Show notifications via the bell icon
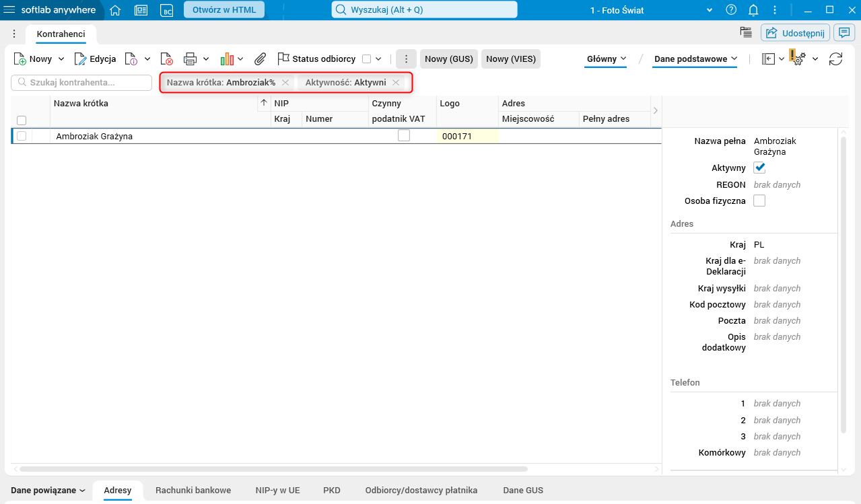Image resolution: width=861 pixels, height=504 pixels. coord(753,9)
